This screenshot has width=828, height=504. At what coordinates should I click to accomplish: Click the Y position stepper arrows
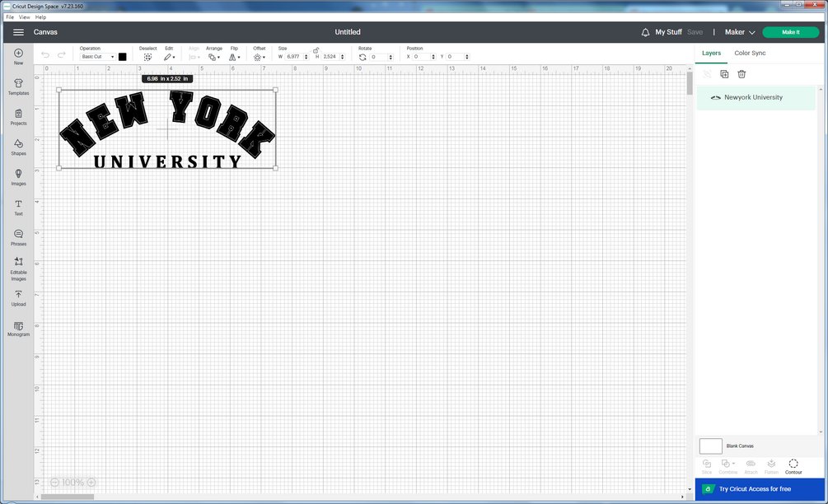pyautogui.click(x=467, y=57)
